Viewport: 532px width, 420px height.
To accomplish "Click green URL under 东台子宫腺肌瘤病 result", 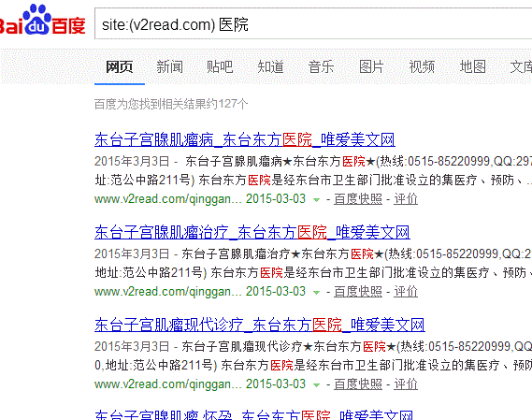I will pyautogui.click(x=168, y=199).
